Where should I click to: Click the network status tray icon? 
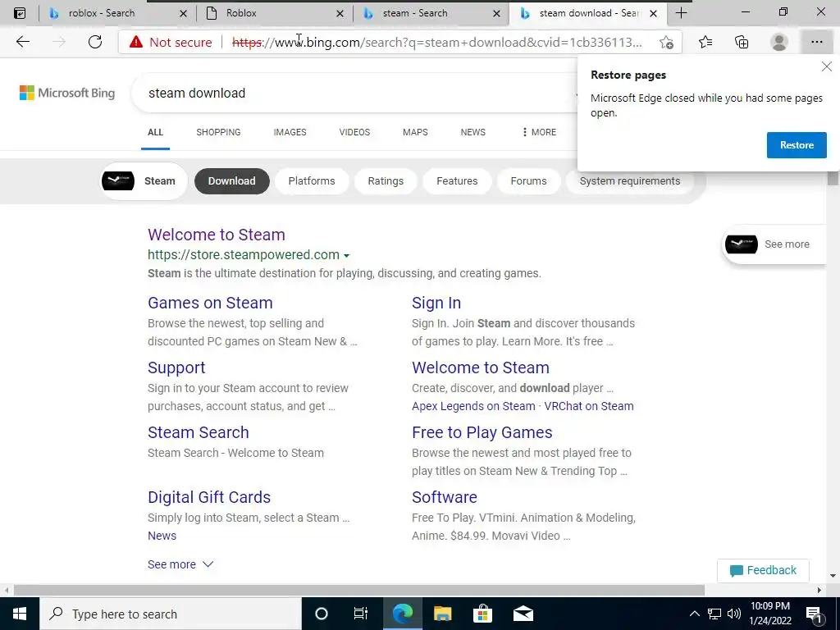point(714,614)
